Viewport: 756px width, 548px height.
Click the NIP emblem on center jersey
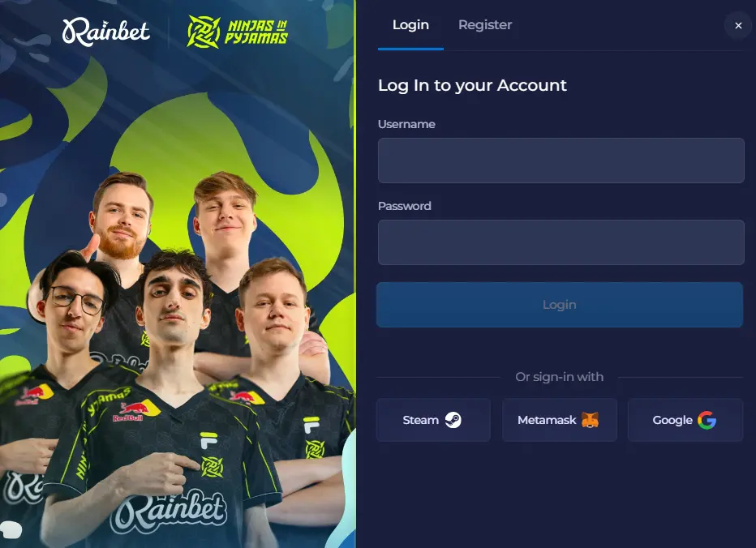[213, 467]
